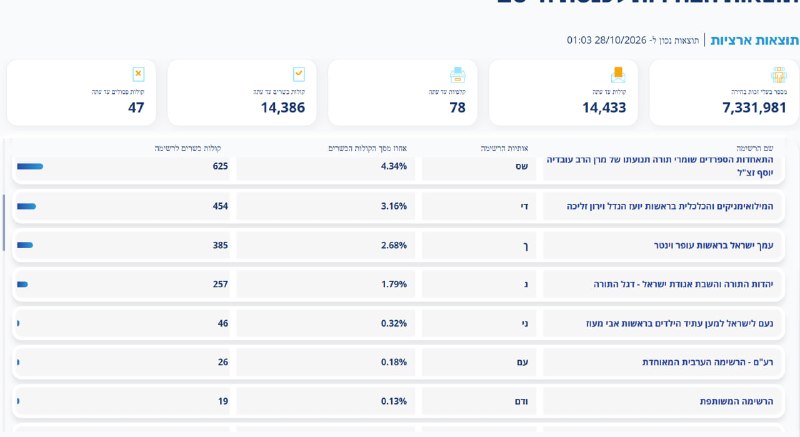Viewport: 800px width, 437px height.
Task: Click 'עמך ישראל בראשות עופר וינטר' list name
Action: 713,245
